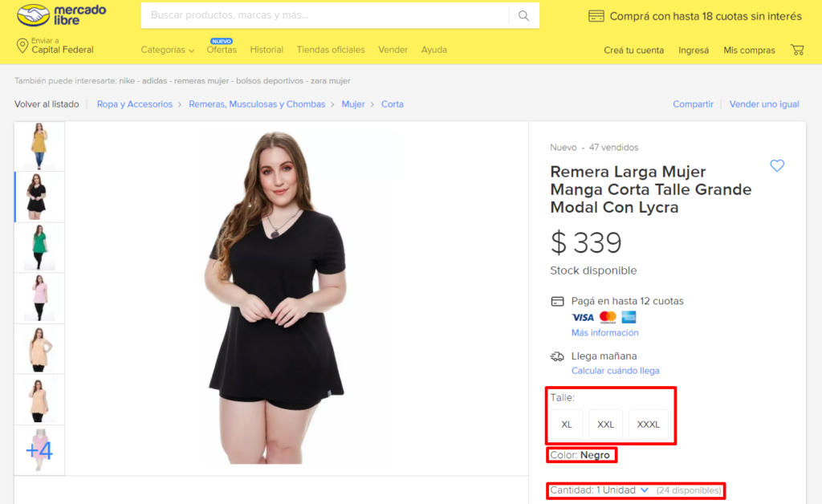Viewport: 822px width, 504px height.
Task: Click the location pin icon
Action: (x=22, y=46)
